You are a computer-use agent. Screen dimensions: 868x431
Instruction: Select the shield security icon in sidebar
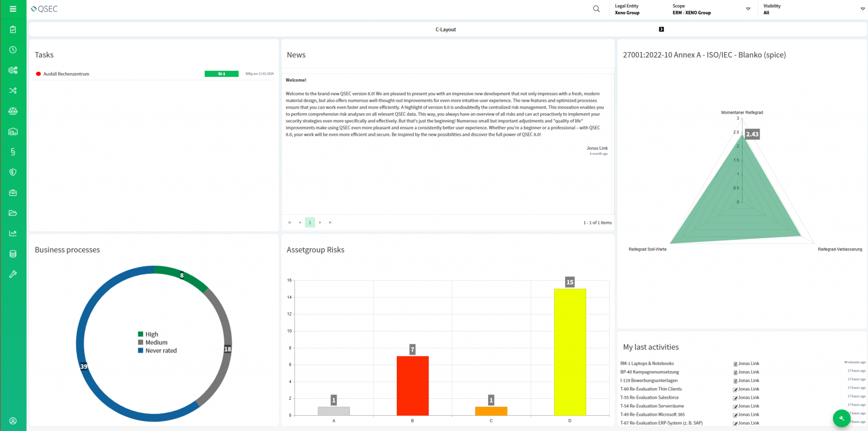[x=12, y=172]
